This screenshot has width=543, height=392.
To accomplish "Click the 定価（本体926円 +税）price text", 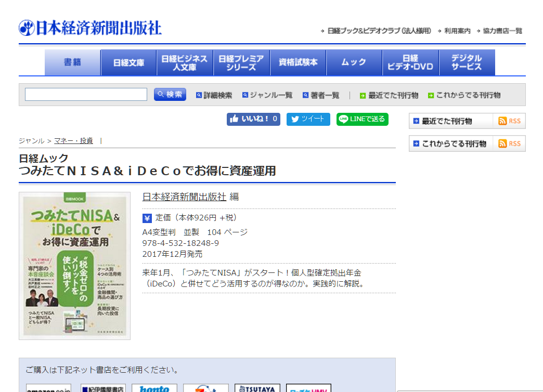I will (x=198, y=217).
